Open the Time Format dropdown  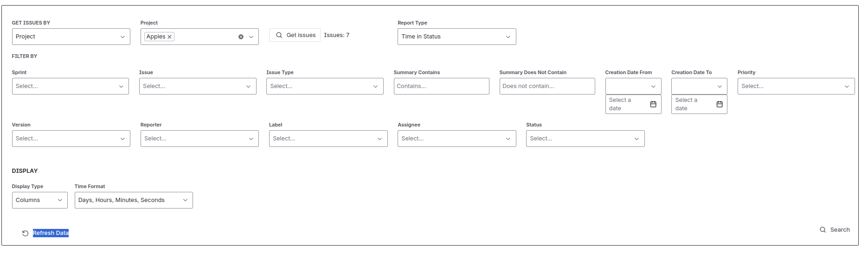tap(134, 200)
